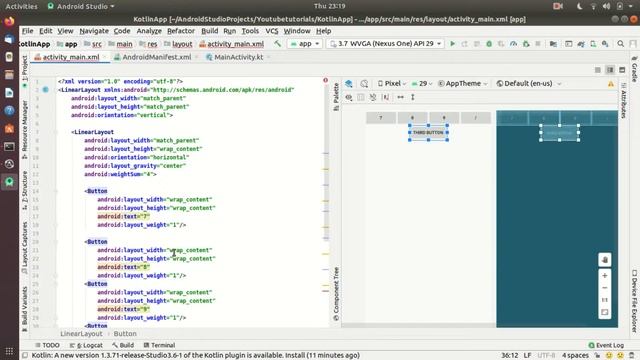Screen dimensions: 640x360
Task: Click the gutter icon on line 2
Action: tap(45, 89)
